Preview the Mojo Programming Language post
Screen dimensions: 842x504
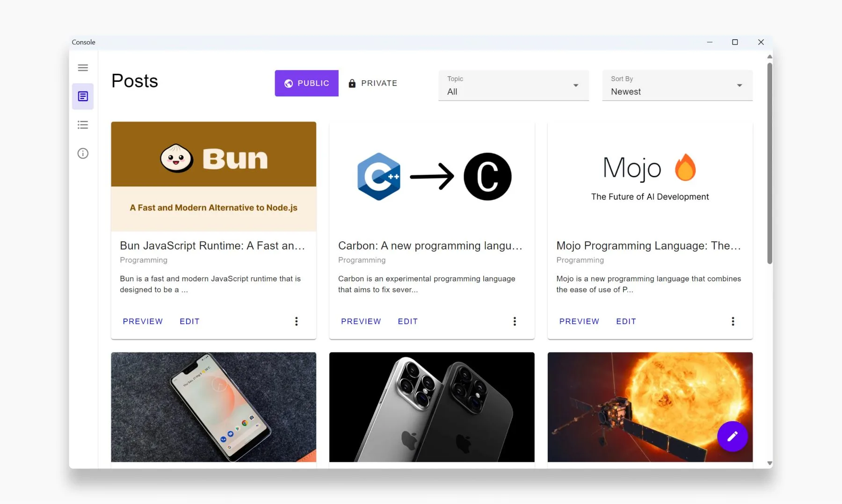(579, 321)
